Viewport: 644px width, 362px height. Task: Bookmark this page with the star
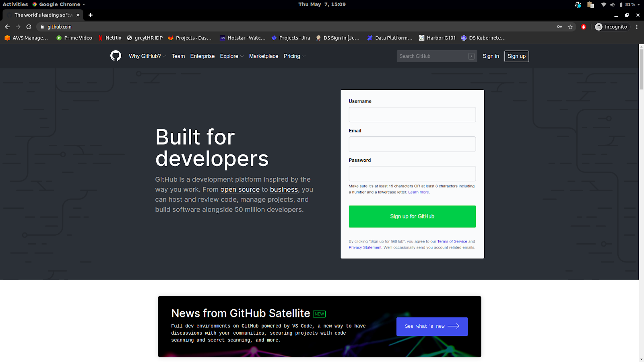click(x=570, y=27)
